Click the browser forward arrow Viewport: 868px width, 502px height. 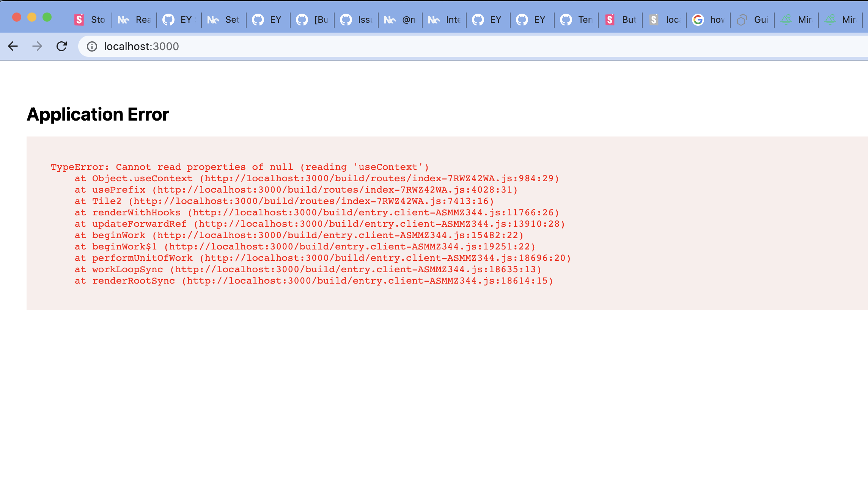point(37,46)
